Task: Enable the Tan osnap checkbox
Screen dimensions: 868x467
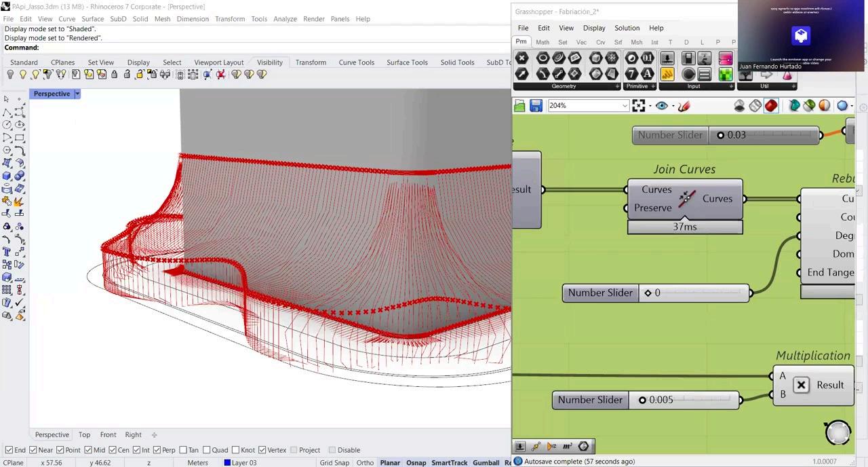Action: [x=183, y=450]
